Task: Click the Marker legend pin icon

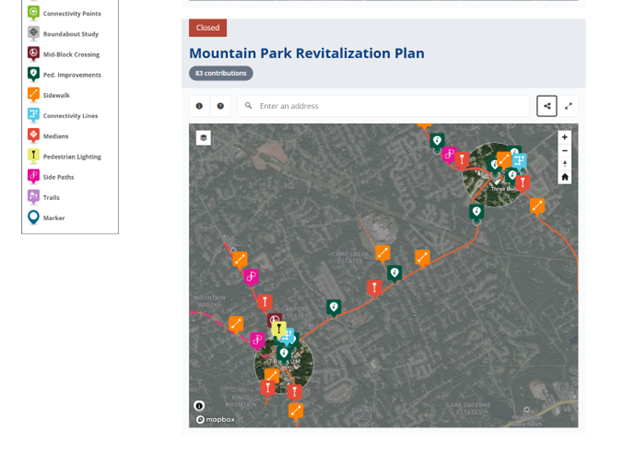Action: [x=33, y=217]
